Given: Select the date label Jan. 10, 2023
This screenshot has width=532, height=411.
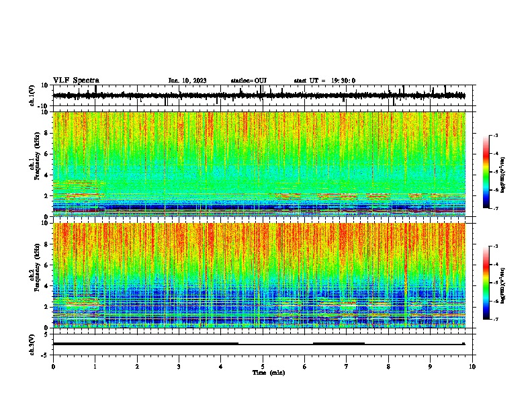Looking at the screenshot, I should (x=187, y=81).
